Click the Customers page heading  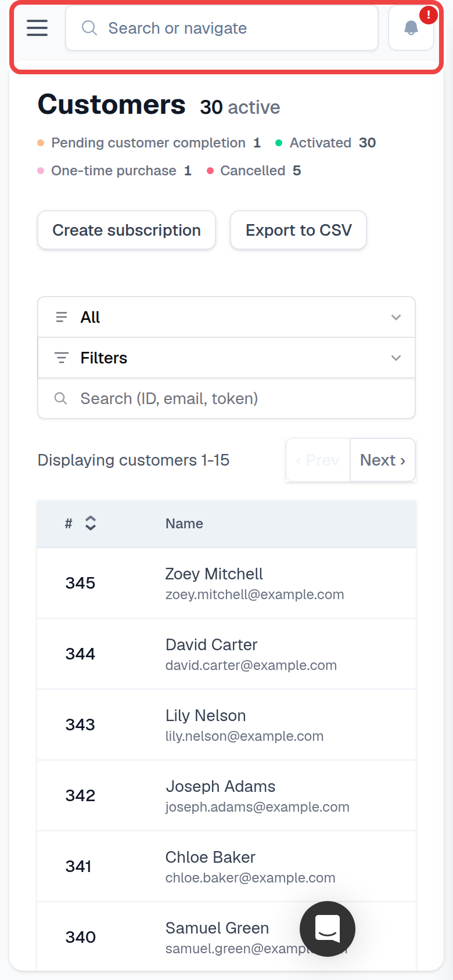tap(112, 105)
